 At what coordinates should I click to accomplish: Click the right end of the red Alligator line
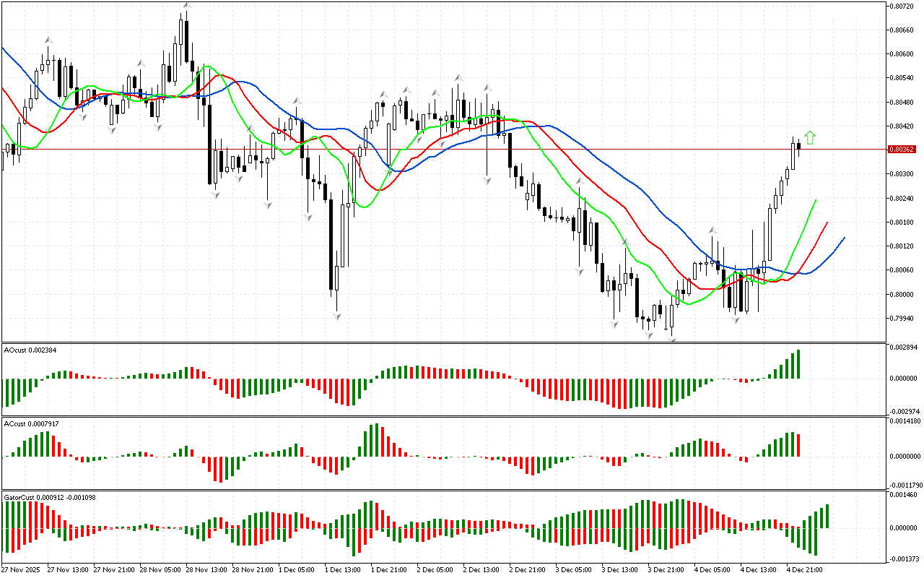click(x=827, y=223)
